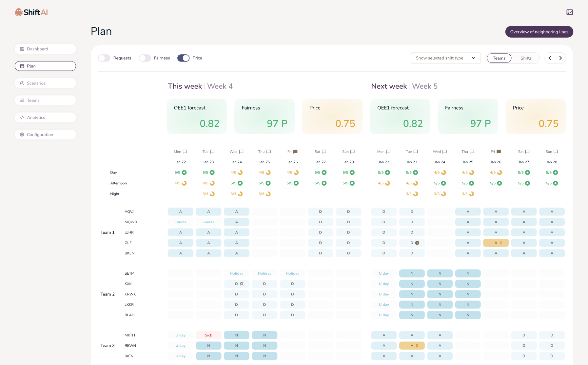Open the checklist icon in the top-right corner
This screenshot has width=588, height=365.
tap(570, 12)
